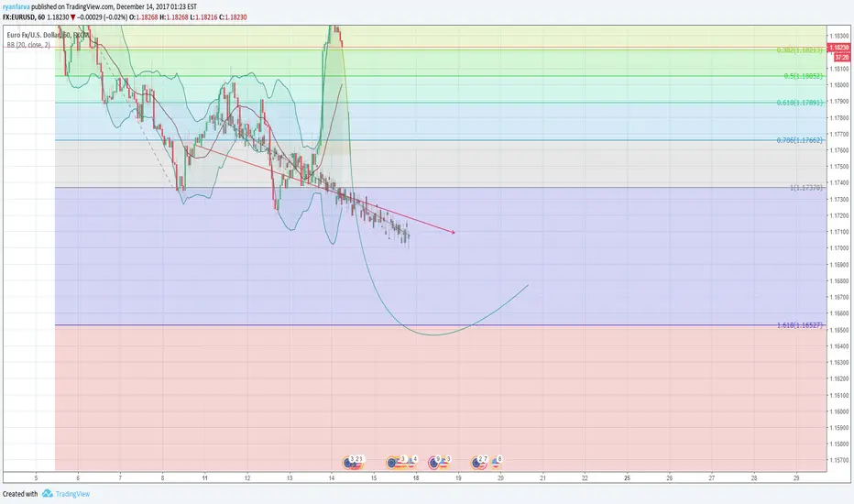Select date 11 on the time axis
This screenshot has height=504, width=854.
[x=204, y=478]
